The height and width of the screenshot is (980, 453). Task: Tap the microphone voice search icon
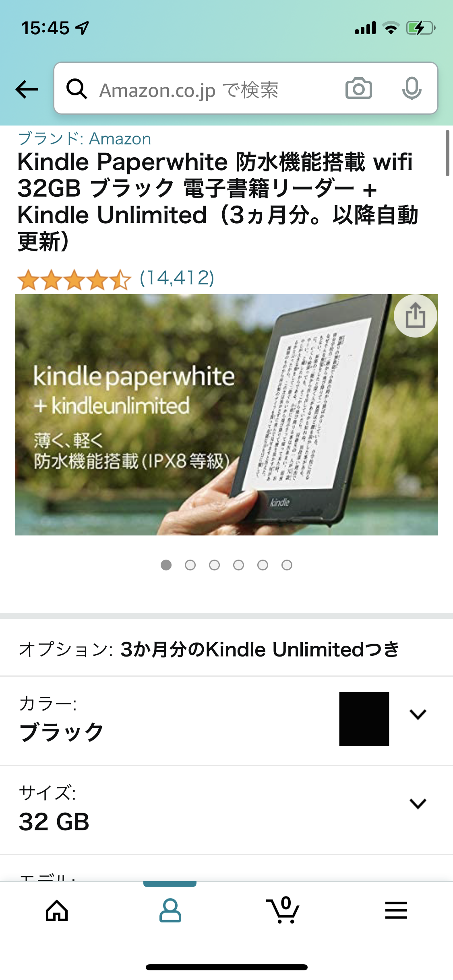click(412, 89)
